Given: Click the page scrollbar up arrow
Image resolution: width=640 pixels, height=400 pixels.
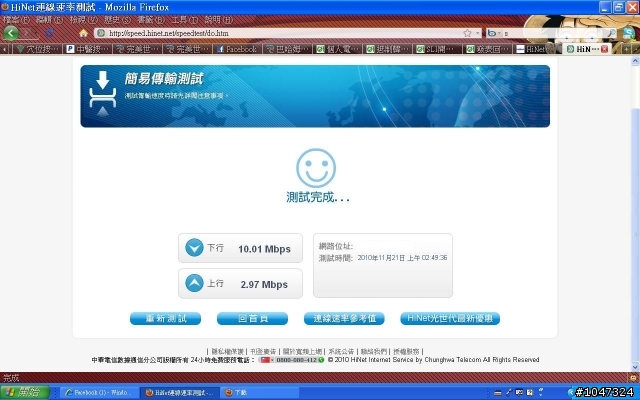Looking at the screenshot, I should [635, 61].
